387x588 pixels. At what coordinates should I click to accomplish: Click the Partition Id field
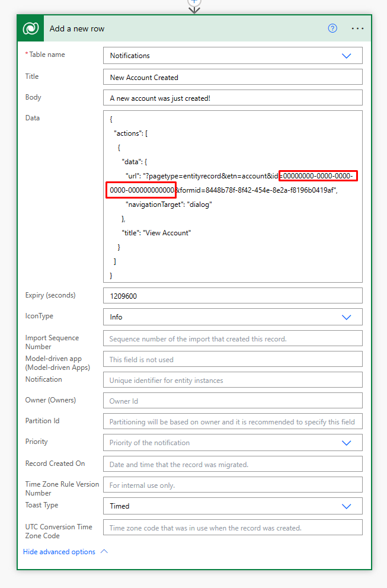click(233, 421)
